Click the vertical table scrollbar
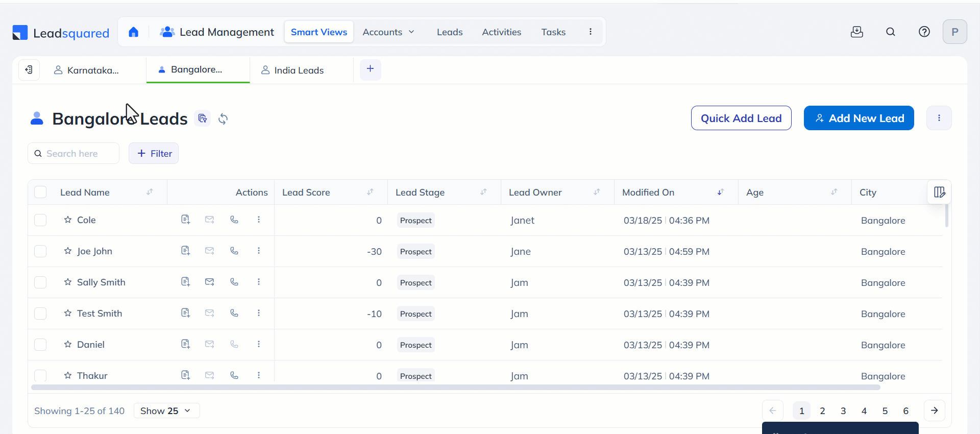 947,215
